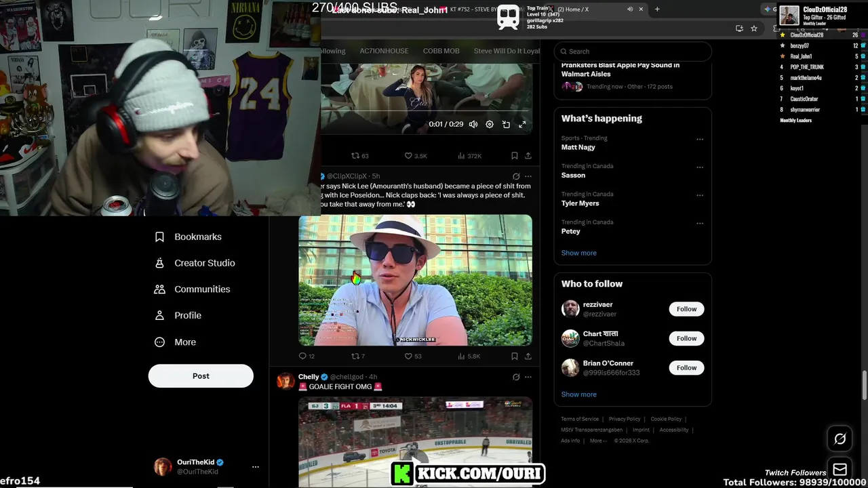This screenshot has width=868, height=488.
Task: Enable picture-in-picture on the top video
Action: pyautogui.click(x=506, y=125)
